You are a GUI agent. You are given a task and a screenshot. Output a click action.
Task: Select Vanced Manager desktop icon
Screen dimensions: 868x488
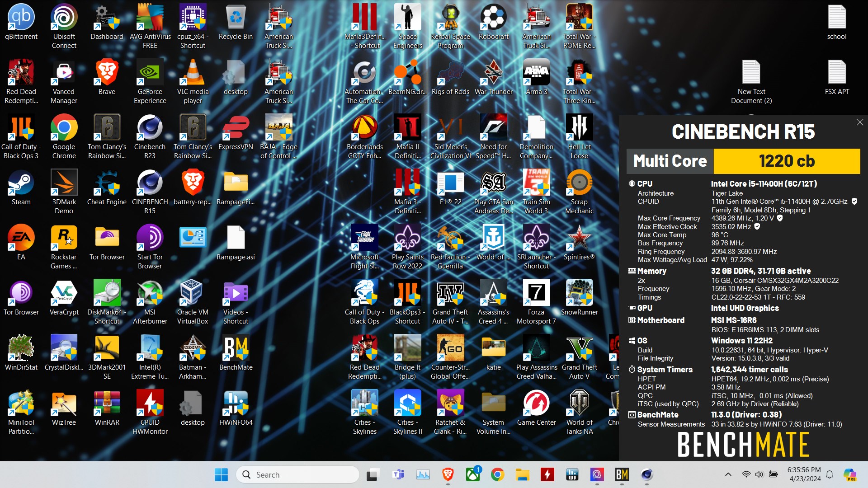64,82
